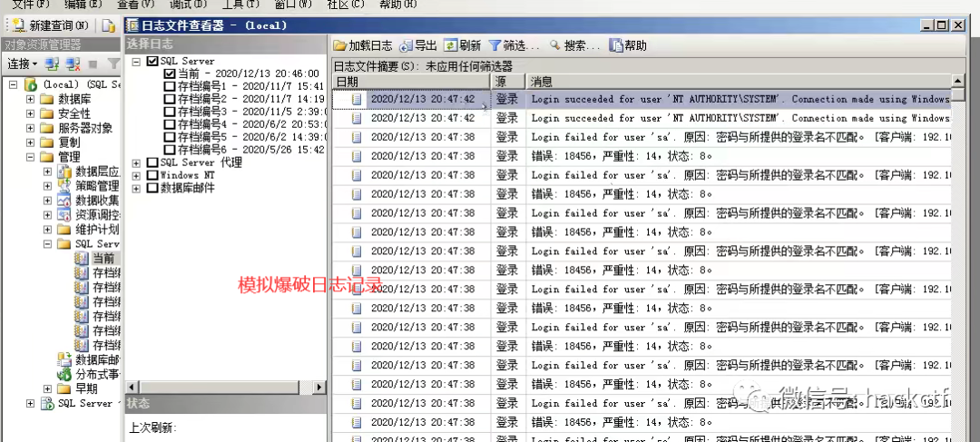
Task: Click the 刷新 refresh icon
Action: pos(451,45)
